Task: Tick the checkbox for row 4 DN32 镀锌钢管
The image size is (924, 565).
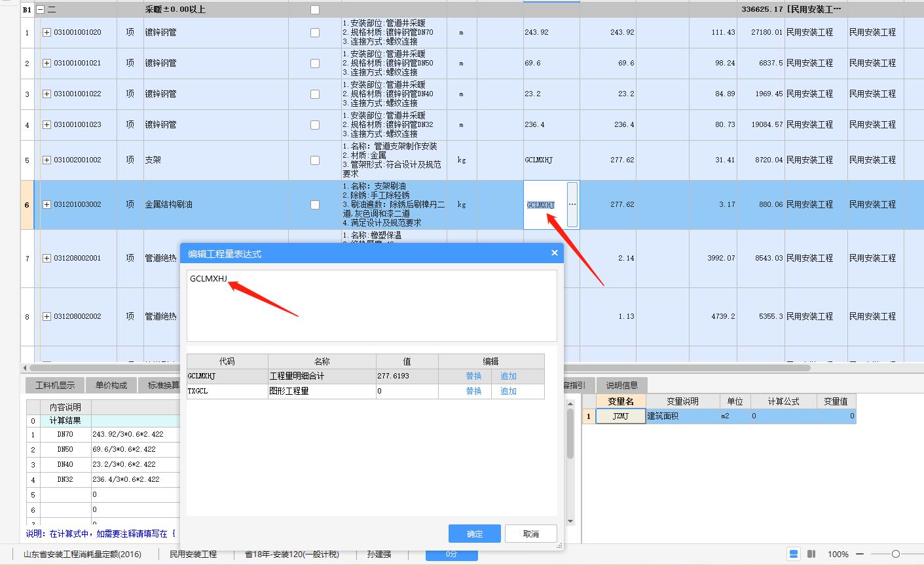Action: [315, 125]
